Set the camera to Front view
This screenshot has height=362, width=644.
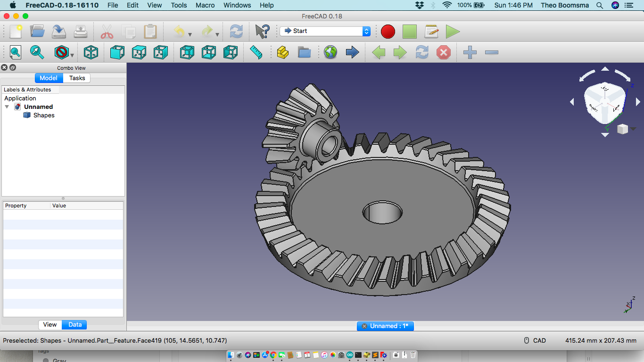[x=116, y=52]
